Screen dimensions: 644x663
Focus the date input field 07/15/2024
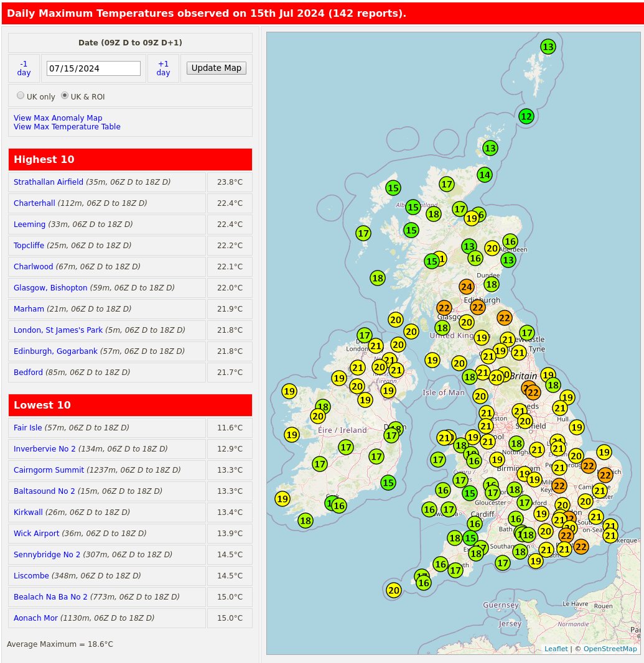(93, 68)
